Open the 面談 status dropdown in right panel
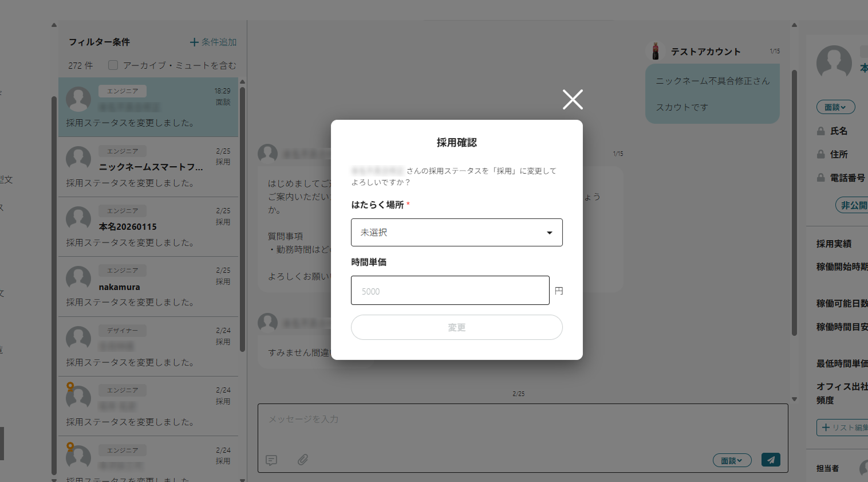Screen dimensions: 868x482 click(x=835, y=107)
